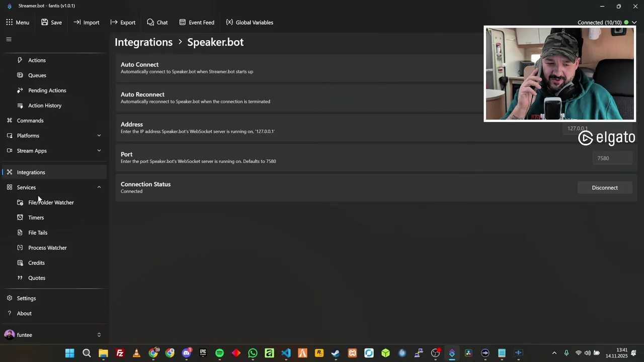644x362 pixels.
Task: Select the Integrations sidebar icon
Action: tap(9, 172)
